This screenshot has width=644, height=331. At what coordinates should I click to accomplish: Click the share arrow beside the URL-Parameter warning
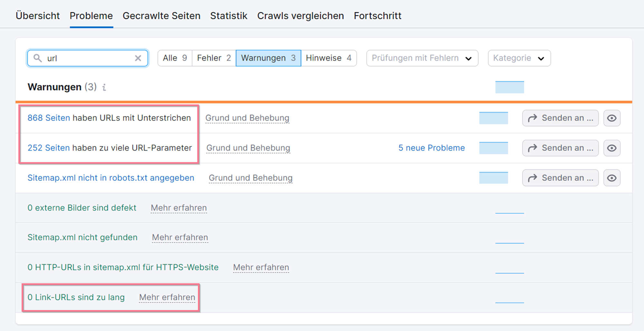coord(533,148)
